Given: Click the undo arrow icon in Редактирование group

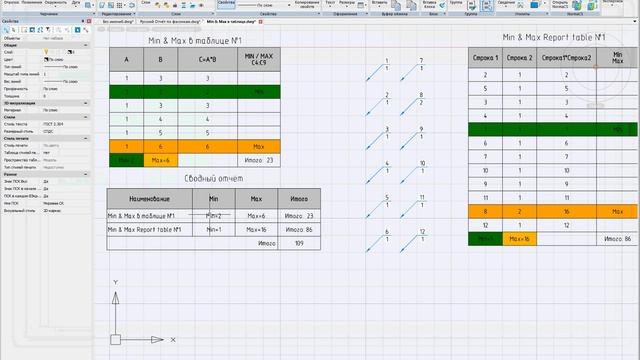Looking at the screenshot, I should pos(131,5).
